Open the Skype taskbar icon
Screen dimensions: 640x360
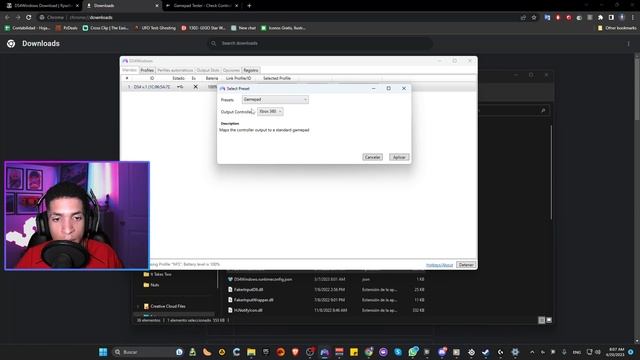click(x=398, y=352)
